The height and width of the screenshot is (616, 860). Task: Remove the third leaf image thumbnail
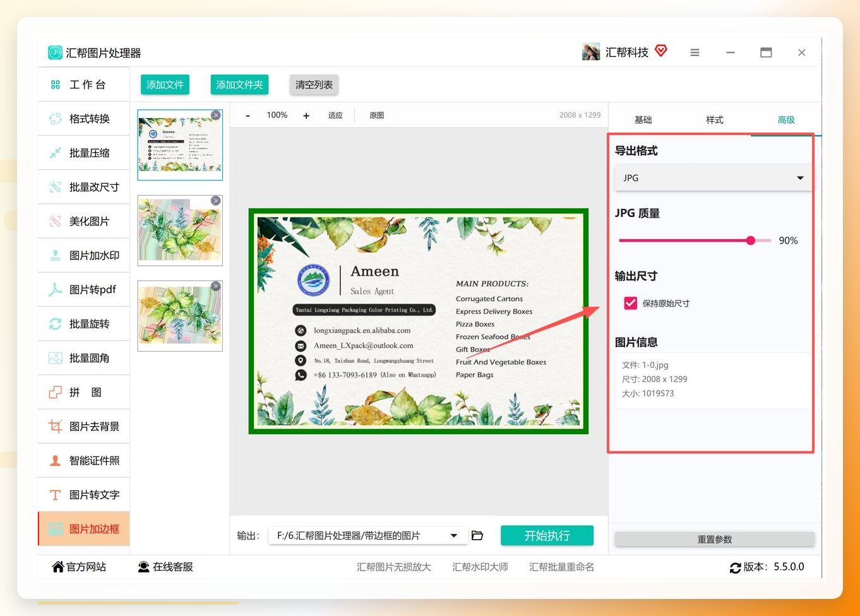click(216, 286)
